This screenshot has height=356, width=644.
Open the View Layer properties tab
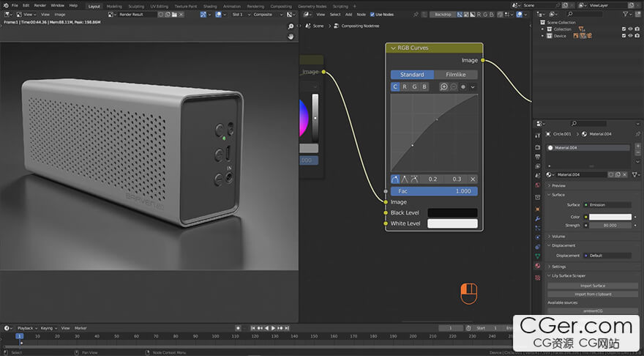pyautogui.click(x=538, y=166)
